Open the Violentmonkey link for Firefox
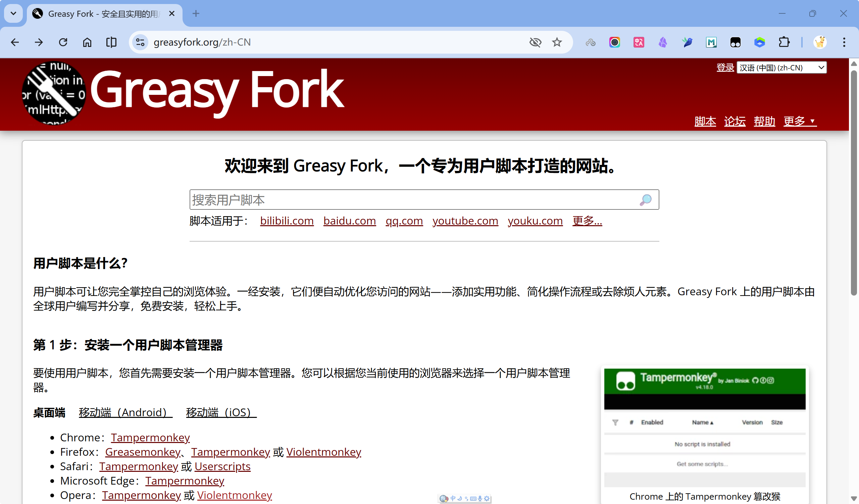The image size is (859, 504). coord(323,452)
